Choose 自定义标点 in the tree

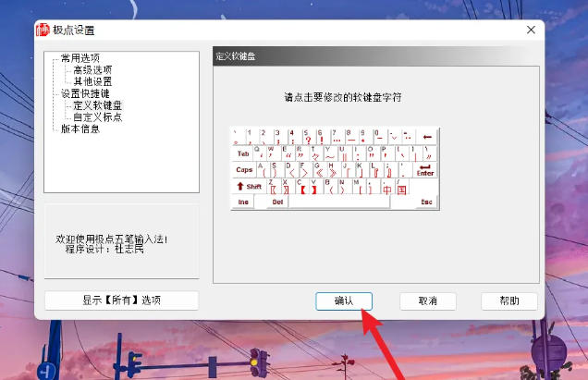click(98, 117)
